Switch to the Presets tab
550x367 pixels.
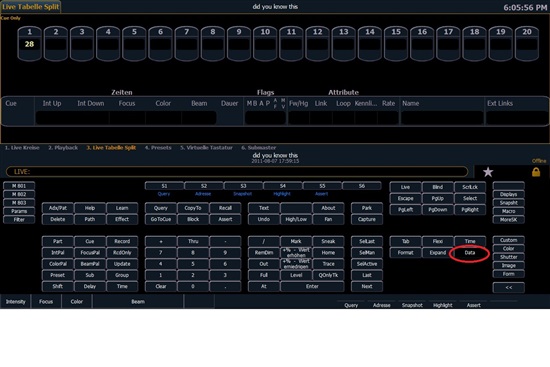tap(158, 148)
